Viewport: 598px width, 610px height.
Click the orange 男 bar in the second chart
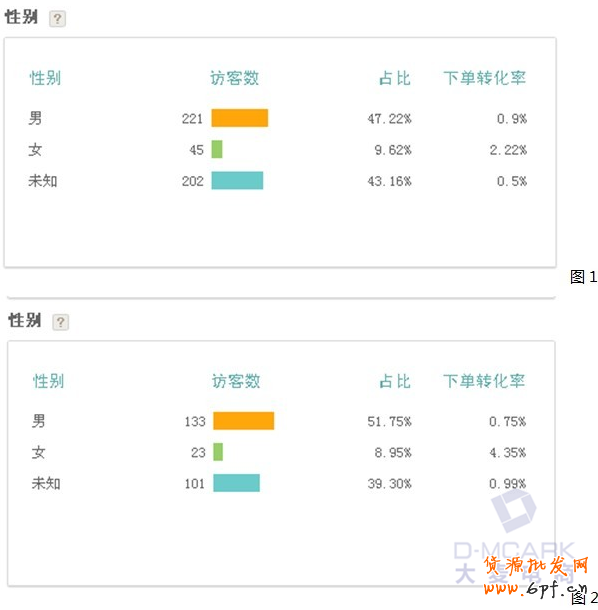pyautogui.click(x=244, y=421)
